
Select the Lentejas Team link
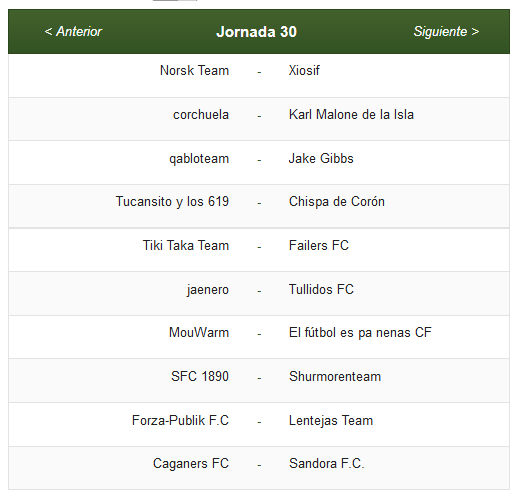point(331,421)
